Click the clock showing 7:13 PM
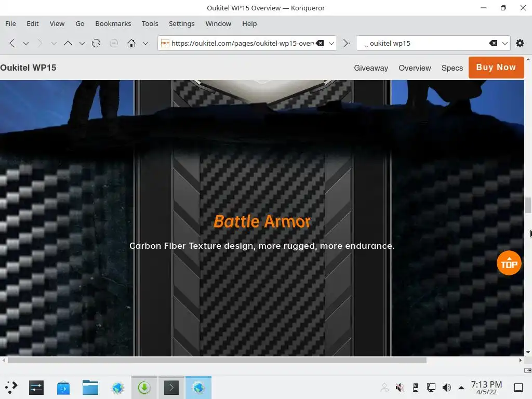 486,388
